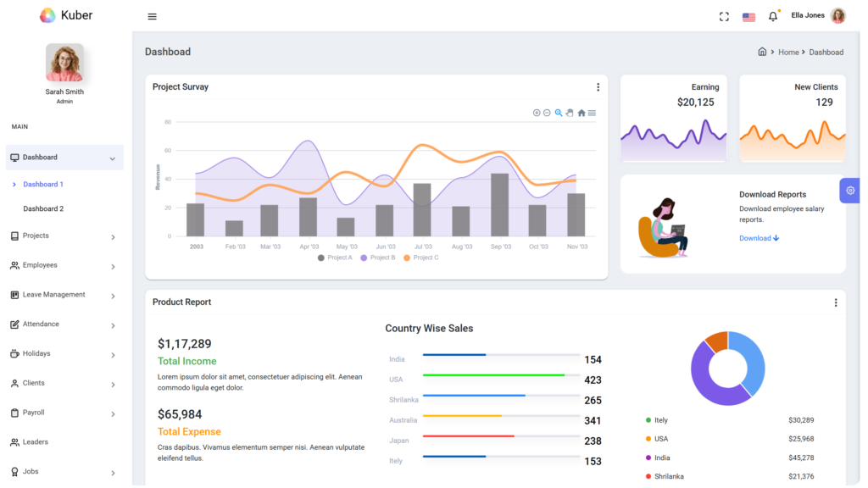The height and width of the screenshot is (488, 868).
Task: Select the chart panning hand tool
Action: tap(570, 113)
